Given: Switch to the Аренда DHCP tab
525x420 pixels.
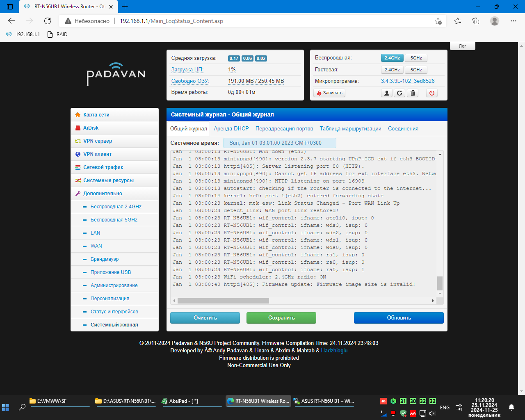Looking at the screenshot, I should coord(231,128).
